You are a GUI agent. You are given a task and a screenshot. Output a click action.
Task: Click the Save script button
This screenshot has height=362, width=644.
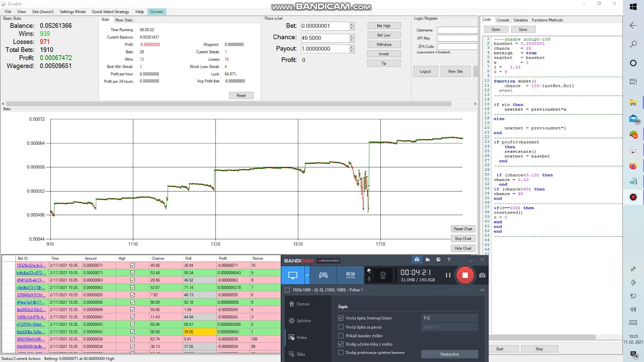coord(523,29)
